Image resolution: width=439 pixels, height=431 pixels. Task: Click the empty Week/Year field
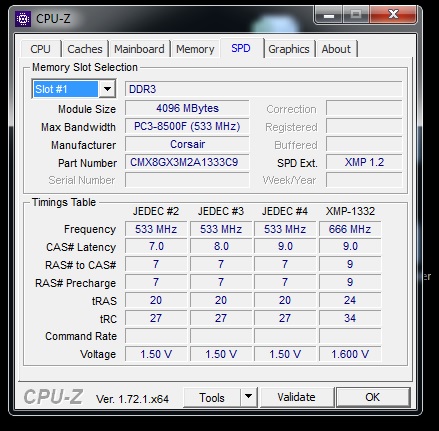364,180
